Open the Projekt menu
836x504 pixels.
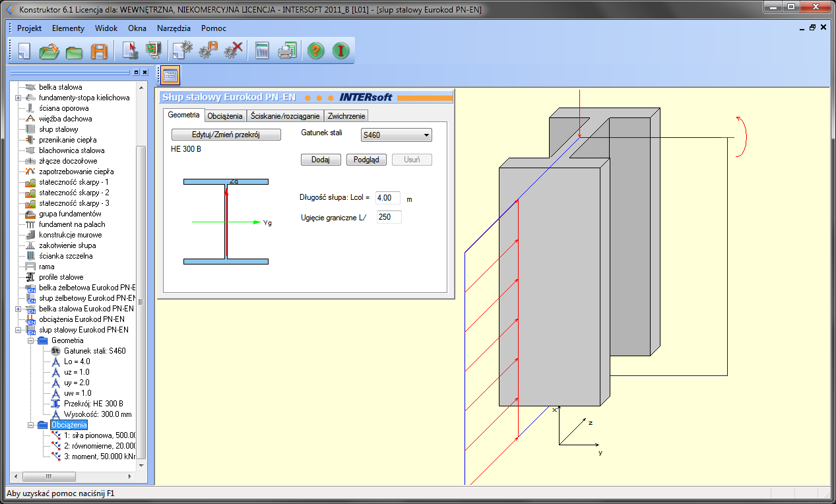click(29, 28)
